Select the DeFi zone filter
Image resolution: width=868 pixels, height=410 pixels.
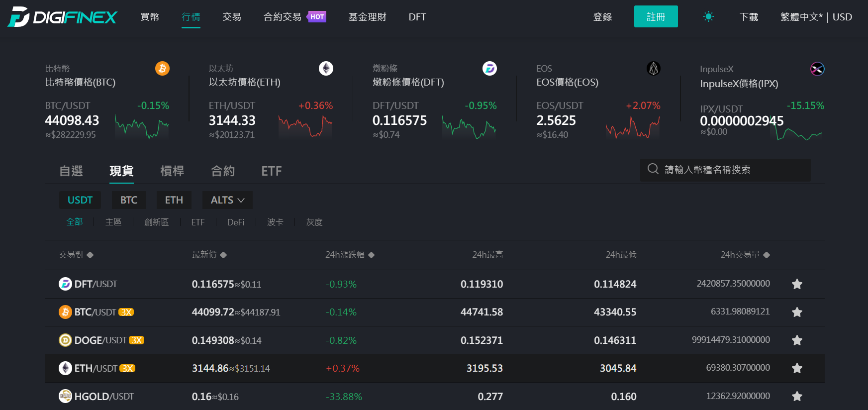236,222
